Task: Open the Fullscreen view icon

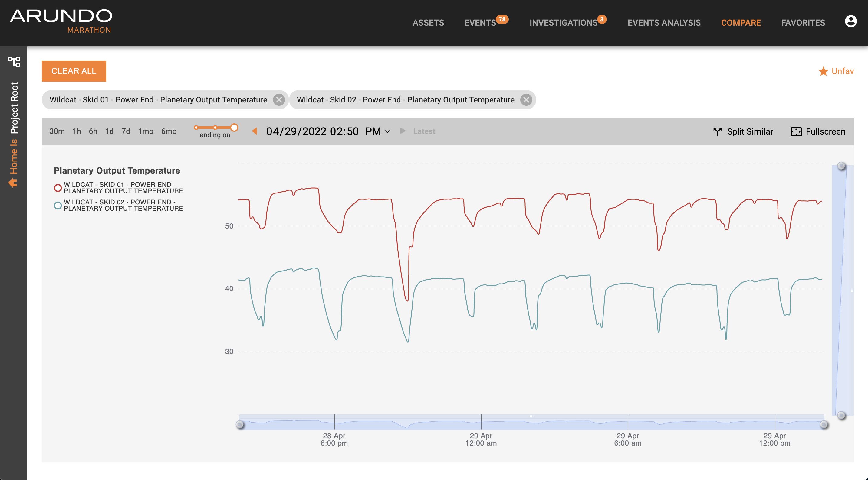Action: (x=796, y=131)
